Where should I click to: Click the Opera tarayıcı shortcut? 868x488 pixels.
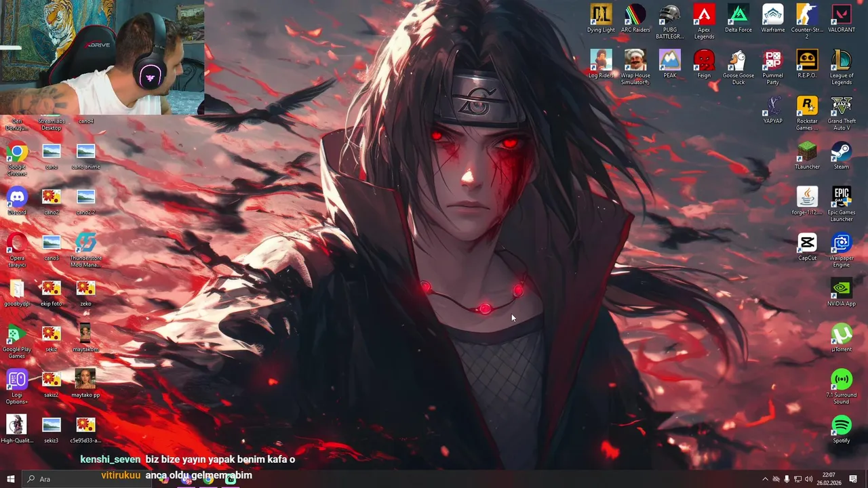(17, 250)
